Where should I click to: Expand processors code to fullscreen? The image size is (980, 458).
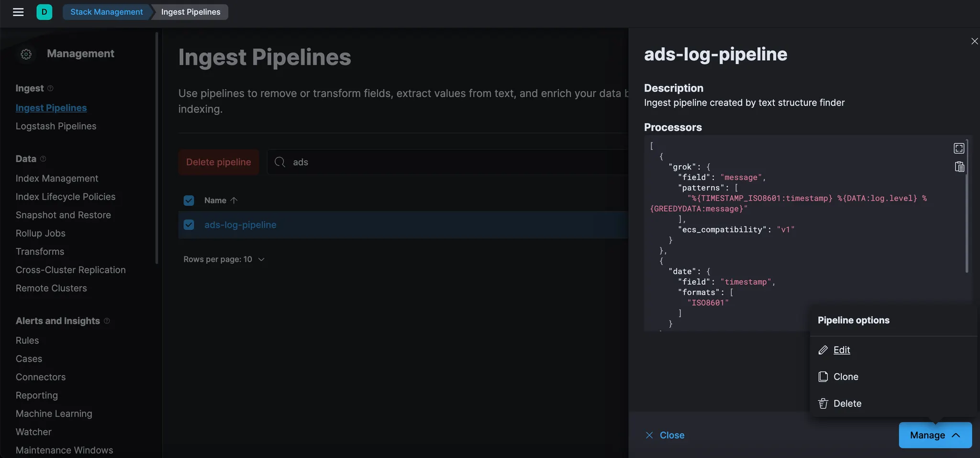[x=958, y=148]
